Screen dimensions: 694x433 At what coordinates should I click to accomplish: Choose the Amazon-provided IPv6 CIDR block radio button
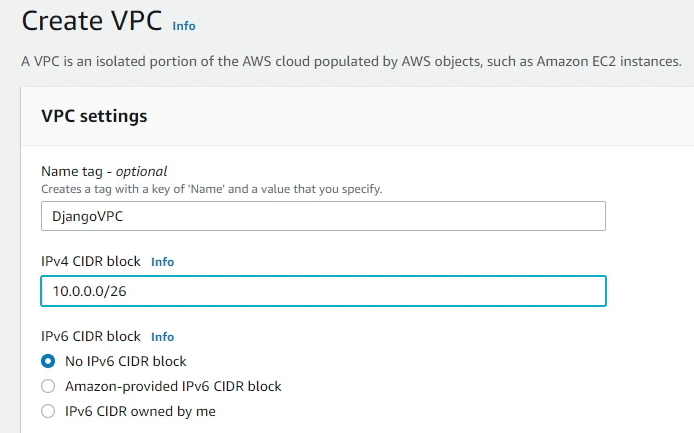[x=48, y=386]
